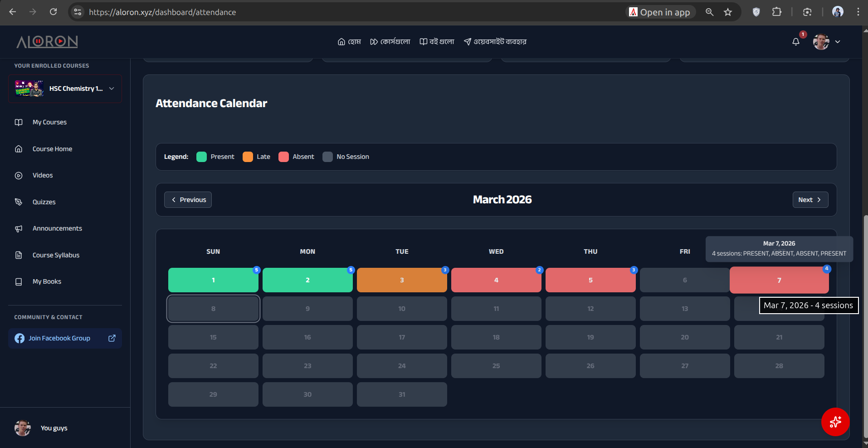Select March 4 absent day cell
This screenshot has width=868, height=448.
click(x=496, y=280)
